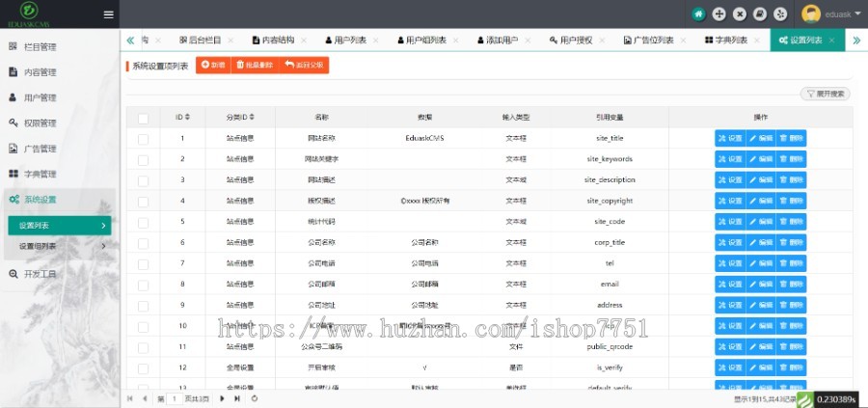Click 删除 button for email row
This screenshot has width=868, height=408.
[791, 285]
